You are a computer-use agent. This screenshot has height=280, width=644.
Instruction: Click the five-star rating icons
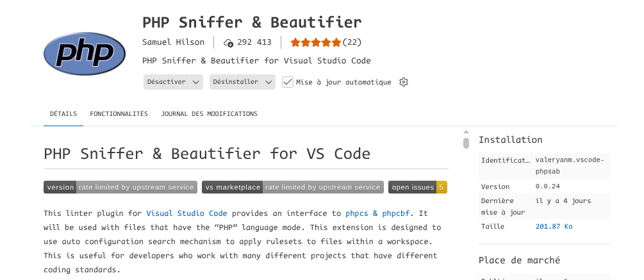point(316,43)
